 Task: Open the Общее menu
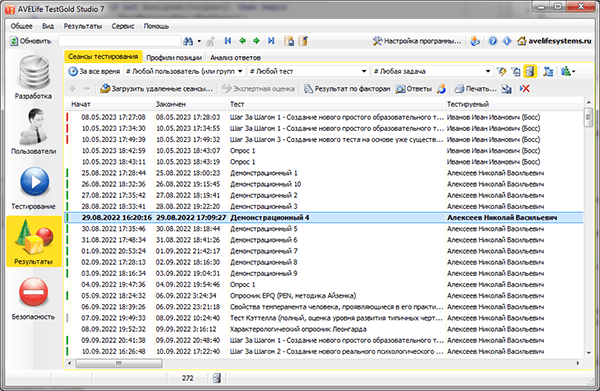coord(21,26)
